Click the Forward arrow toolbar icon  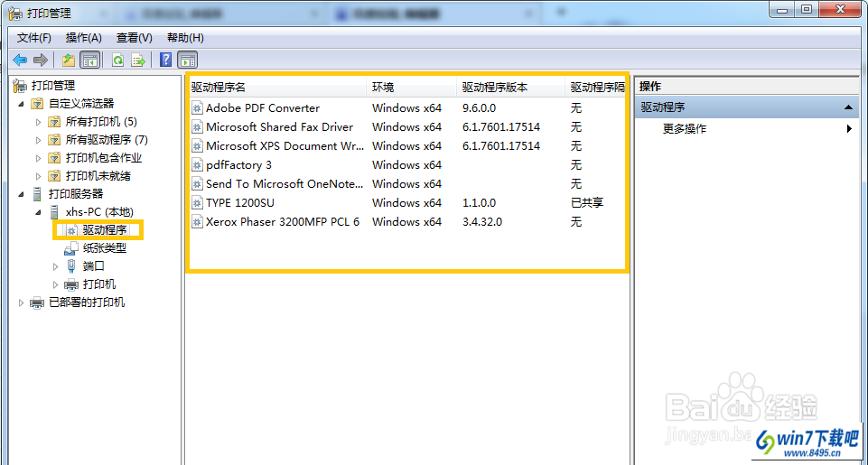(40, 60)
